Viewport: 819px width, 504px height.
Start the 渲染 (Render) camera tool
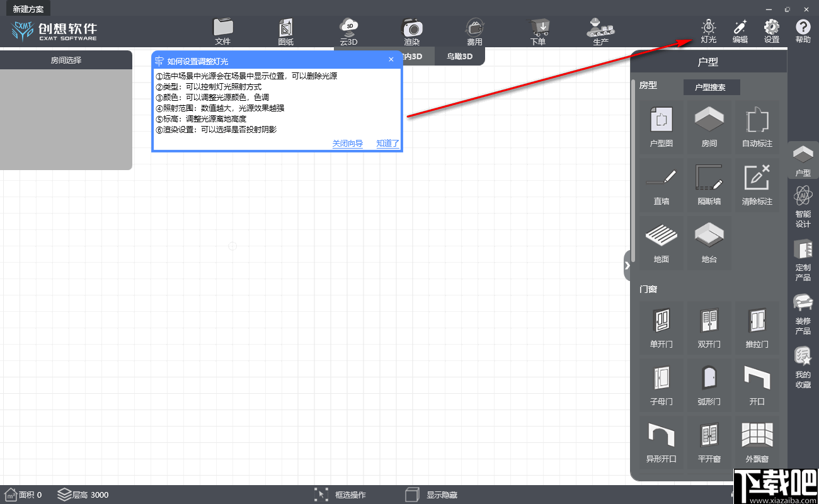click(x=412, y=31)
